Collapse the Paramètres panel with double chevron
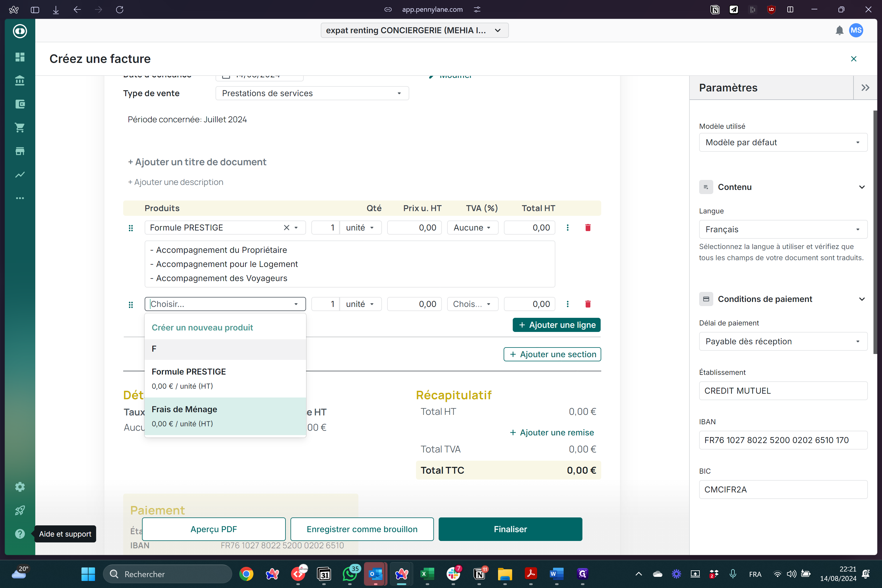Image resolution: width=882 pixels, height=588 pixels. coord(865,88)
